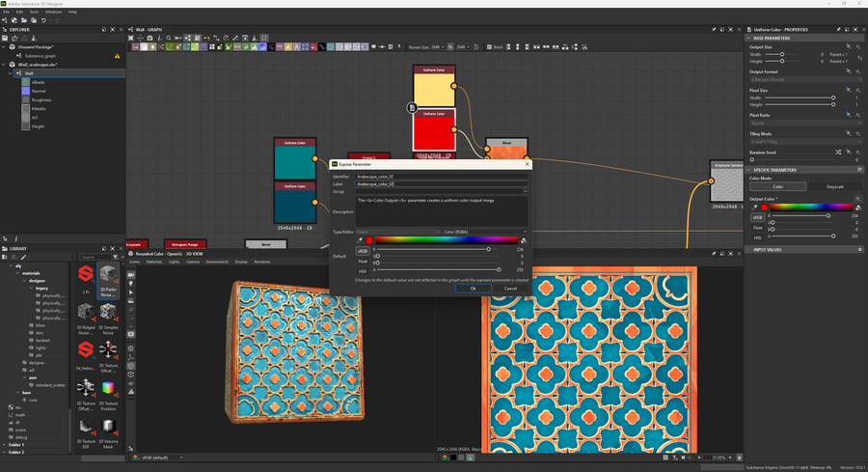The width and height of the screenshot is (868, 472).
Task: Select the 3D Perlin Noise library item
Action: point(108,283)
